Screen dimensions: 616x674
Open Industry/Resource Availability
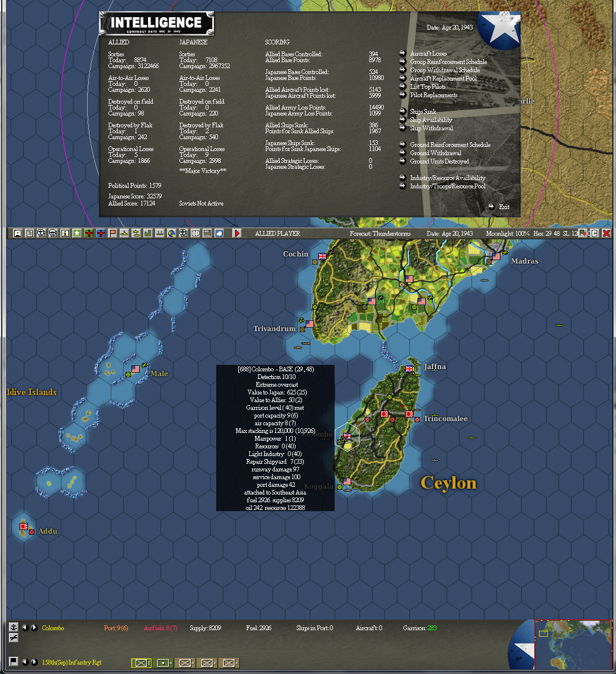click(448, 178)
